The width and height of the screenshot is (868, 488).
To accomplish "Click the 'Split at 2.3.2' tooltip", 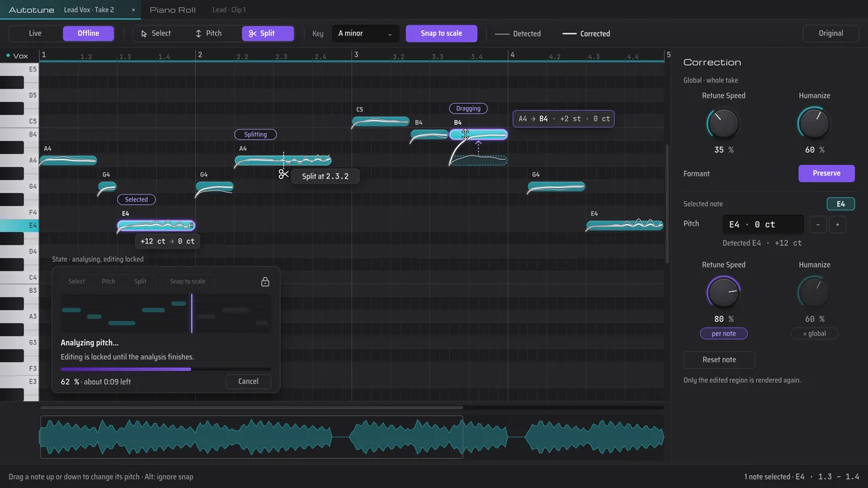I will tap(325, 176).
